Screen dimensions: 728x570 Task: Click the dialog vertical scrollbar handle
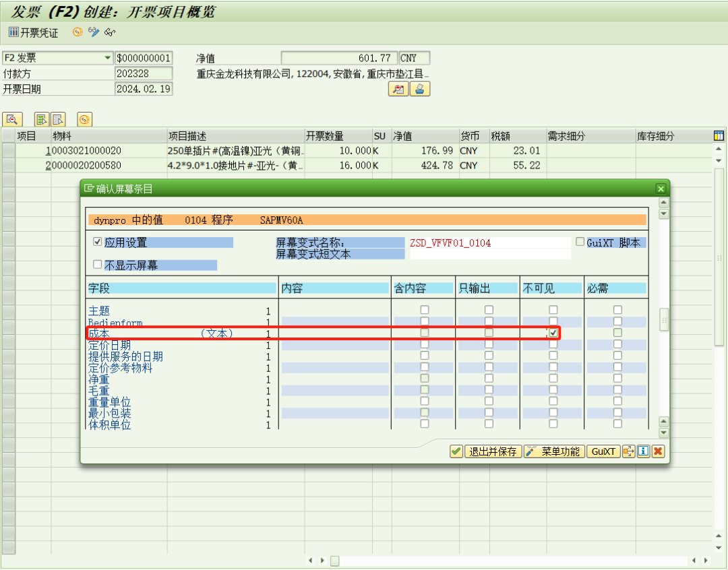point(664,320)
